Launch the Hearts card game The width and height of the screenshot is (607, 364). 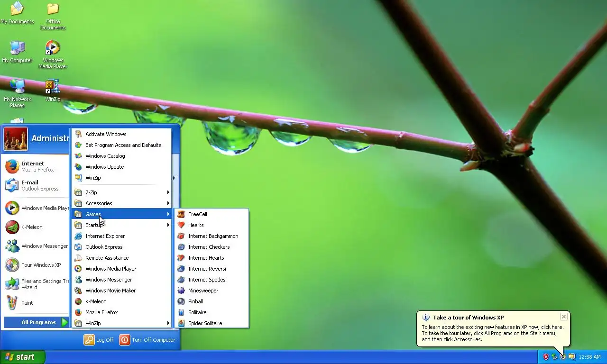click(x=212, y=225)
